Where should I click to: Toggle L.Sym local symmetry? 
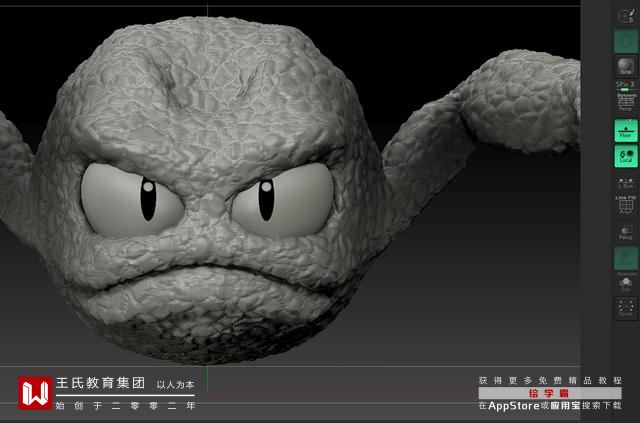point(626,183)
